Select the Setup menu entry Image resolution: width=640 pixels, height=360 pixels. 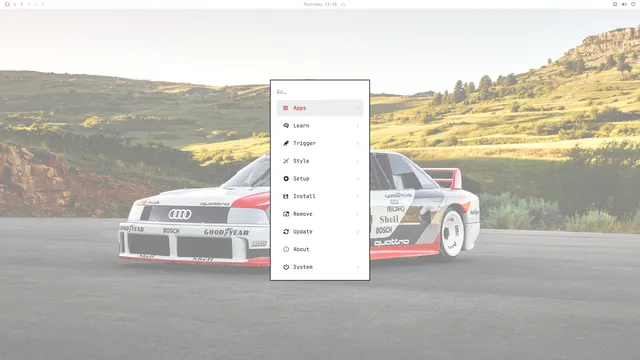click(x=320, y=179)
